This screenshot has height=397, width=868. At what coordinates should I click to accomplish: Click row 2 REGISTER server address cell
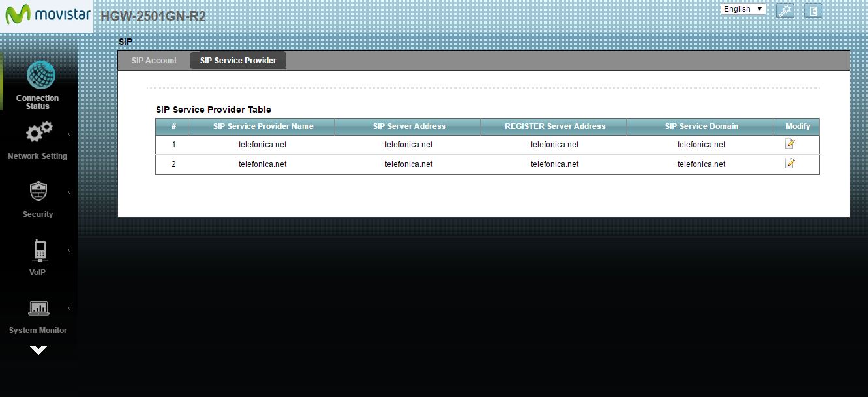tap(555, 164)
